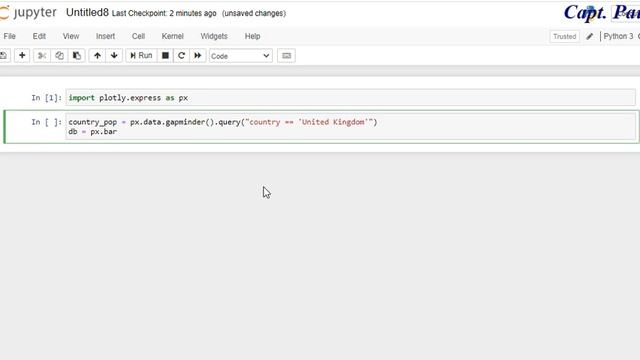Interrupt the kernel with stop icon
The image size is (640, 360).
(165, 56)
